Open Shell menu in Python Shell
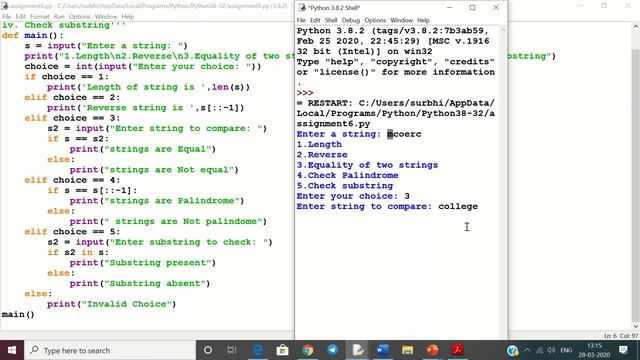The width and height of the screenshot is (640, 360). (331, 20)
